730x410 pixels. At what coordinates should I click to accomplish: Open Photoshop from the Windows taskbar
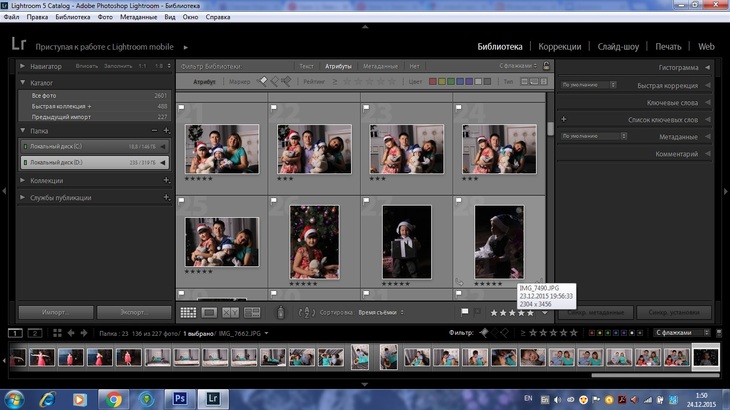pyautogui.click(x=181, y=399)
